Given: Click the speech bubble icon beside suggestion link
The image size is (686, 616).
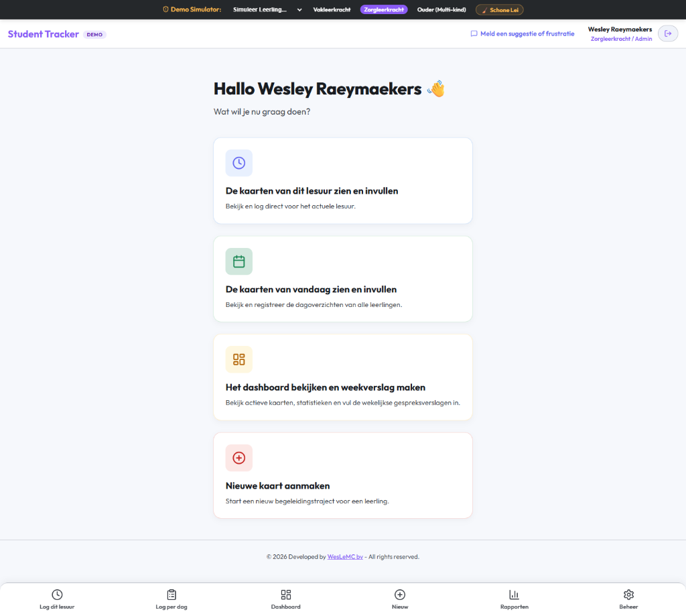Looking at the screenshot, I should [x=474, y=34].
